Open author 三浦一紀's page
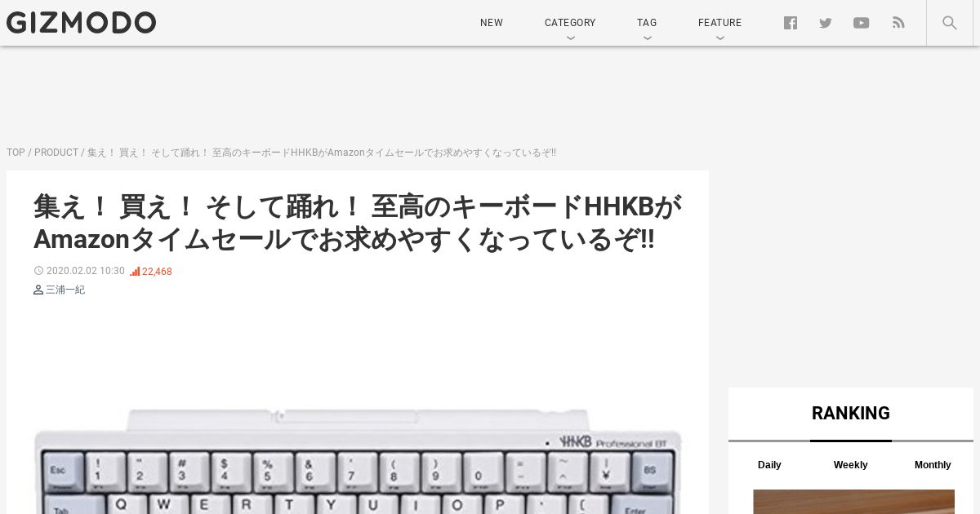Screen dimensions: 980x514 pos(65,290)
